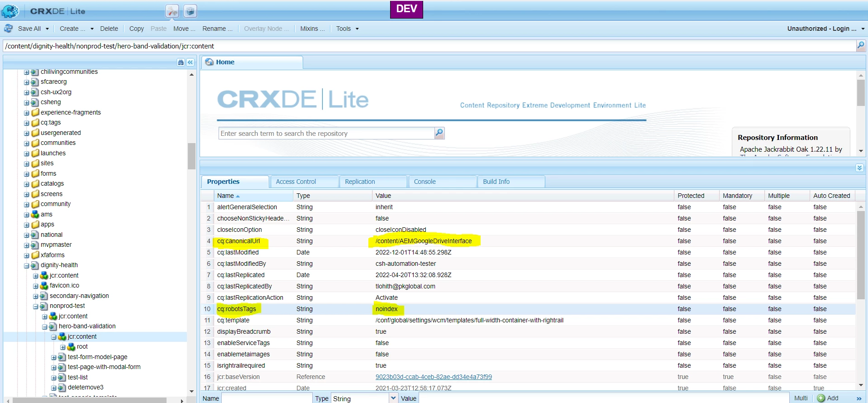Select the cq:robotsTags property row
868x403 pixels.
click(528, 309)
